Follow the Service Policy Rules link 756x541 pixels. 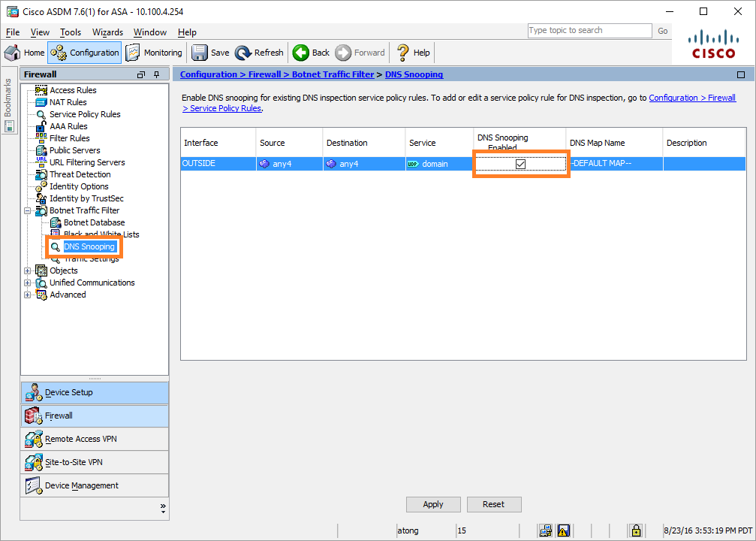[222, 108]
